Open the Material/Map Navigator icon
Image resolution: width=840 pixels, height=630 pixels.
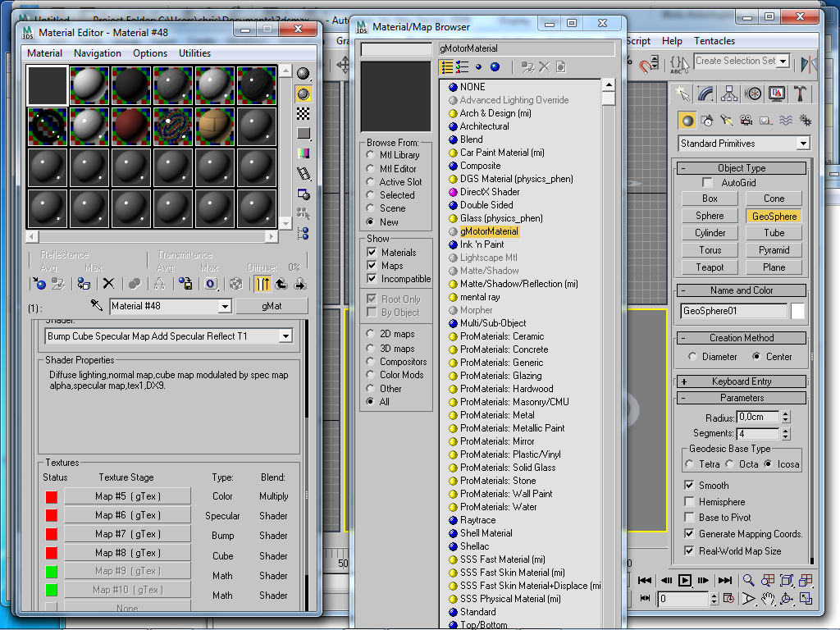point(304,234)
